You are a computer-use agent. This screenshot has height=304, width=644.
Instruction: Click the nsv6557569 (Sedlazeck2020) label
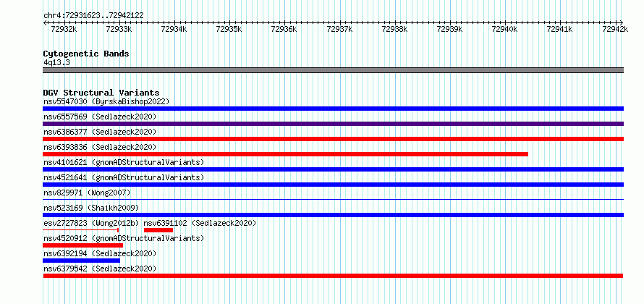(100, 117)
